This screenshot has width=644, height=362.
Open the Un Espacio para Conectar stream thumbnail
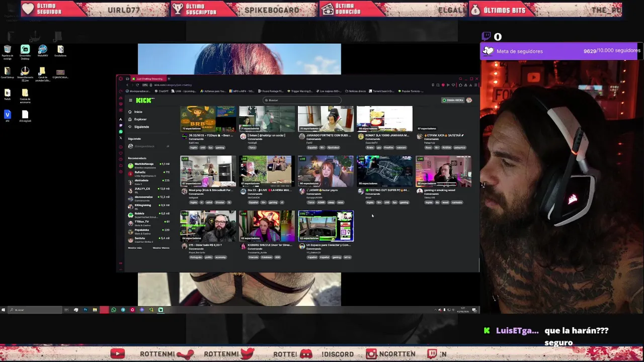[x=326, y=226]
